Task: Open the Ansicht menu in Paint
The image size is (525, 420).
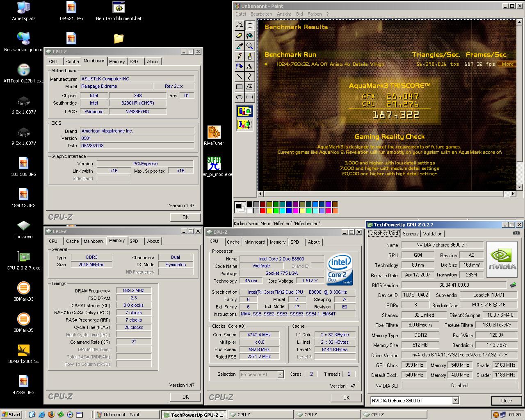Action: coord(284,14)
